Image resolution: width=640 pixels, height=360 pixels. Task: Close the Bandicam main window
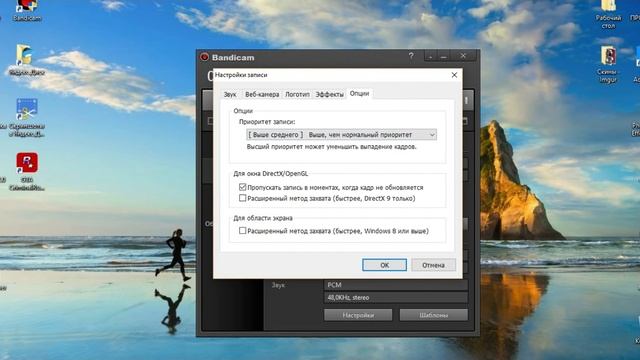tap(463, 56)
